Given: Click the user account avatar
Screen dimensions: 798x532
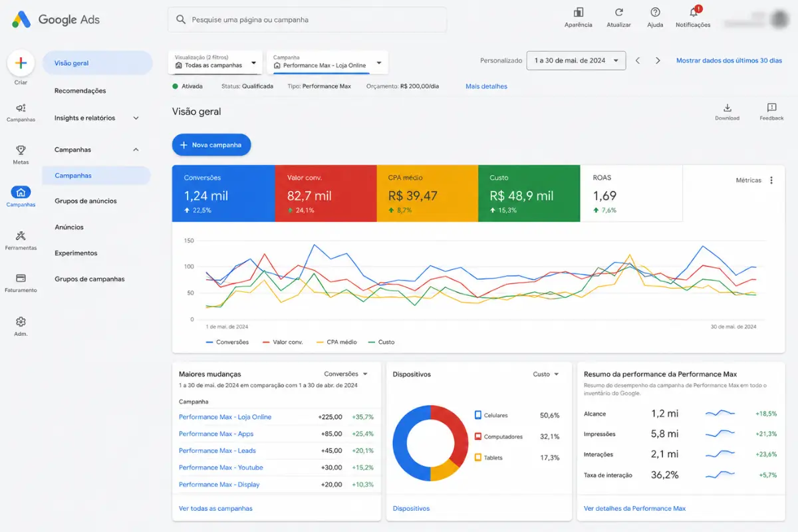Looking at the screenshot, I should 779,19.
